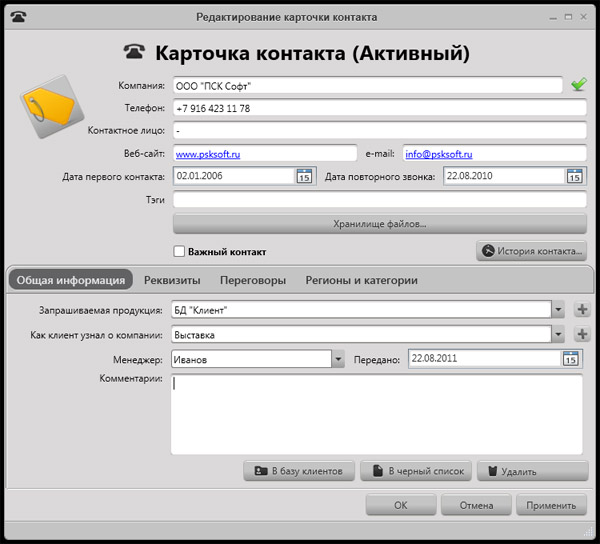Open calendar for Дата повторного звонка
Screen dimensions: 600x544
(574, 176)
